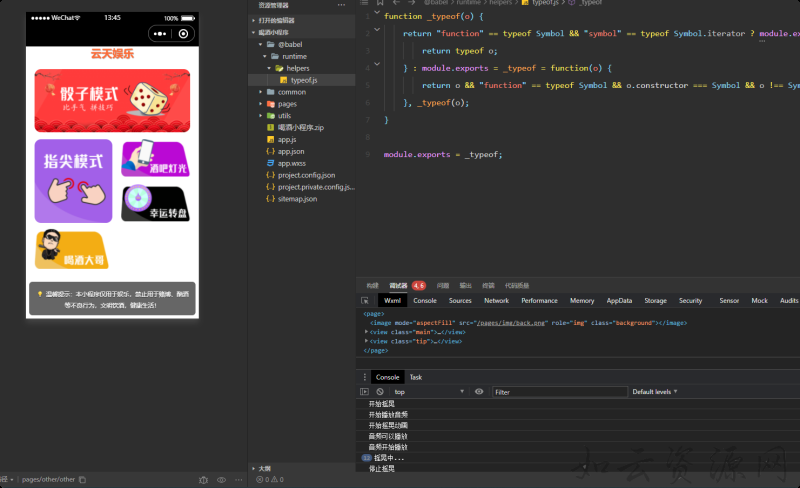Tap the 幸运转盘 lucky wheel card
800x488 pixels.
click(x=155, y=204)
